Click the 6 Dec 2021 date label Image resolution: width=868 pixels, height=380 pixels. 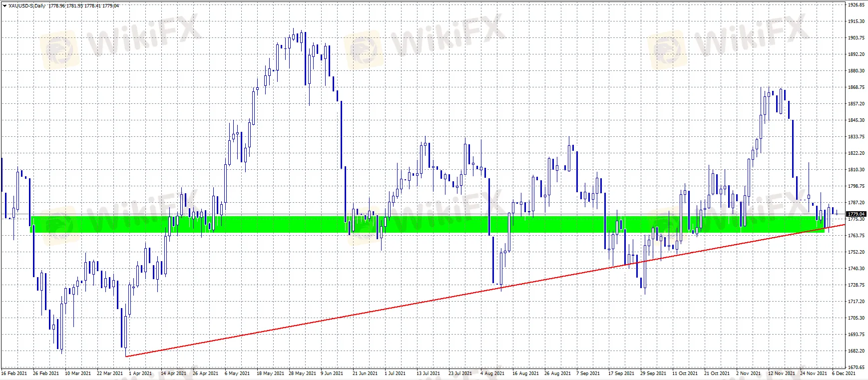pos(844,374)
